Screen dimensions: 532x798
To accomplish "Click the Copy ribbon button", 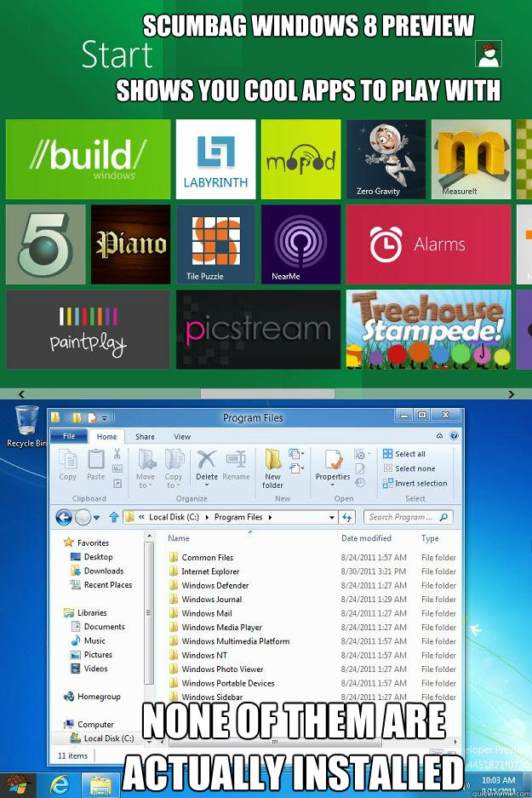I will [67, 465].
